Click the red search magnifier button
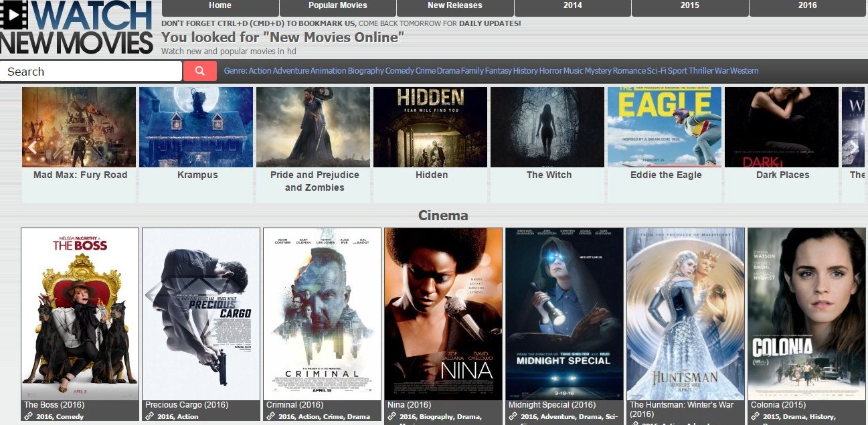Image resolution: width=868 pixels, height=425 pixels. pos(199,71)
